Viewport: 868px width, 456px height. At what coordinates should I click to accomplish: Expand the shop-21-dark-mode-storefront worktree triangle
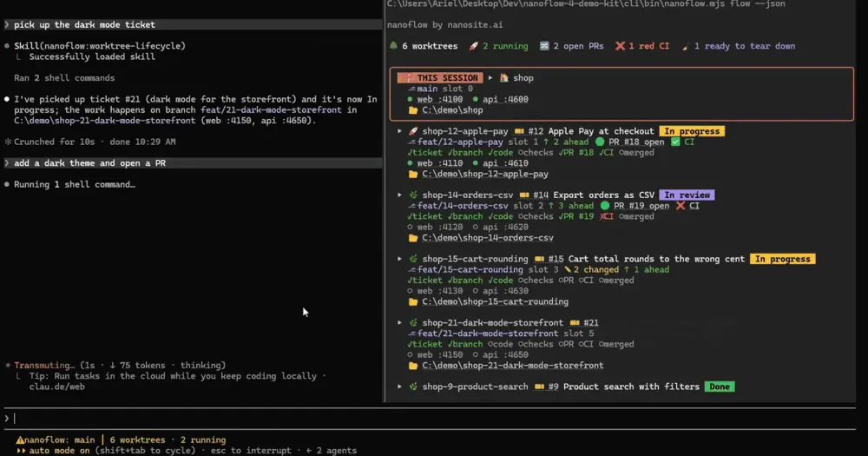click(399, 322)
